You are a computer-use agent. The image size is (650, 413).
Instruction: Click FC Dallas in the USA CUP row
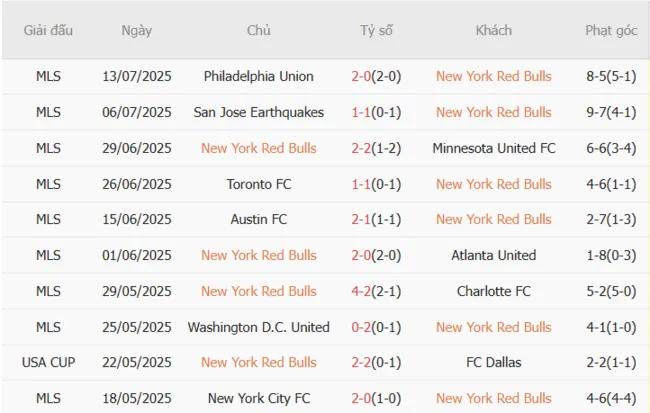493,362
